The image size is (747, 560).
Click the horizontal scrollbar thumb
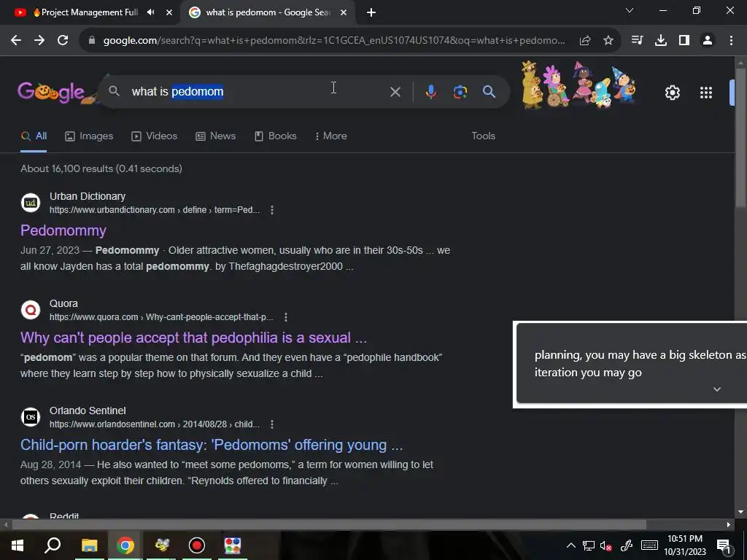pyautogui.click(x=329, y=525)
